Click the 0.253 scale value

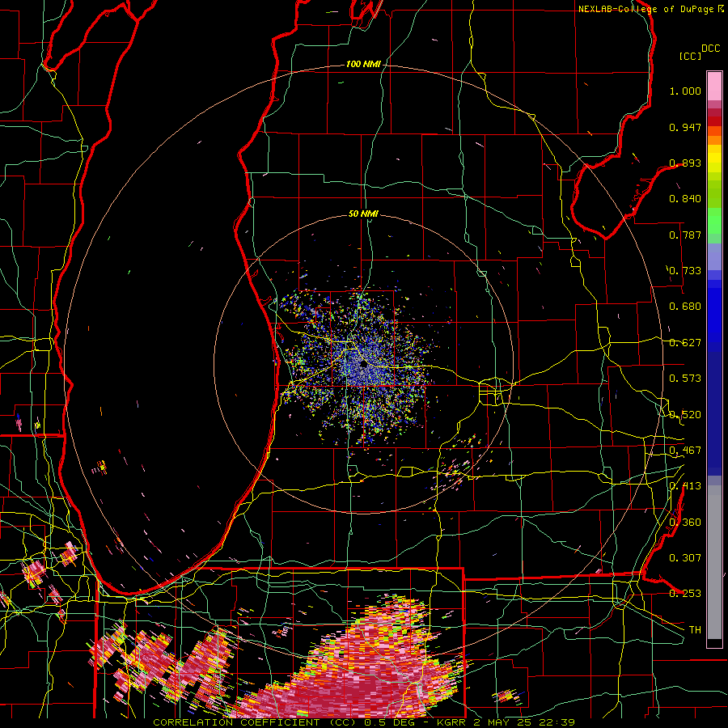click(x=685, y=594)
